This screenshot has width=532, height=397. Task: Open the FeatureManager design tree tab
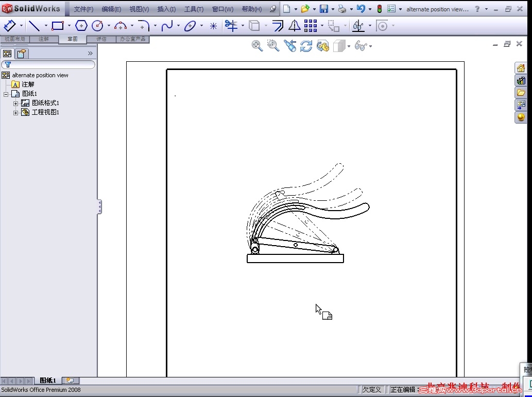7,54
